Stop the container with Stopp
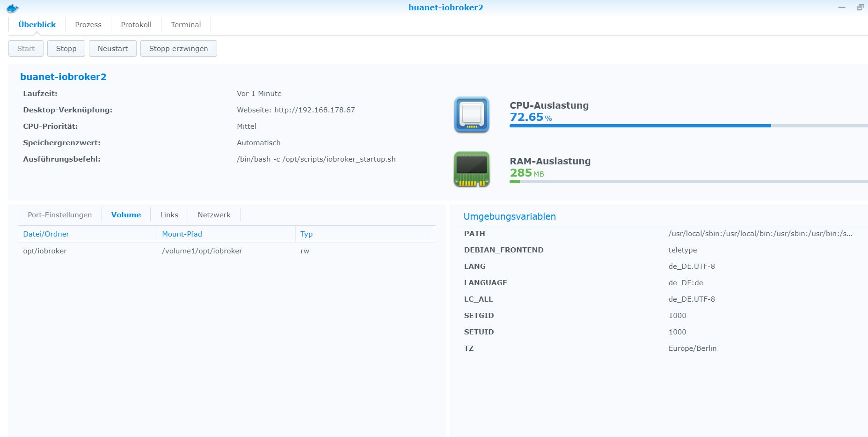 [66, 48]
